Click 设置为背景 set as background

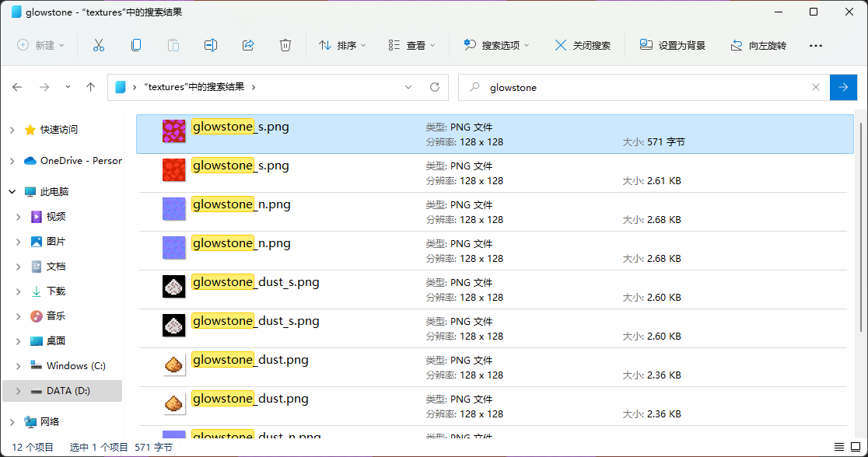point(673,45)
